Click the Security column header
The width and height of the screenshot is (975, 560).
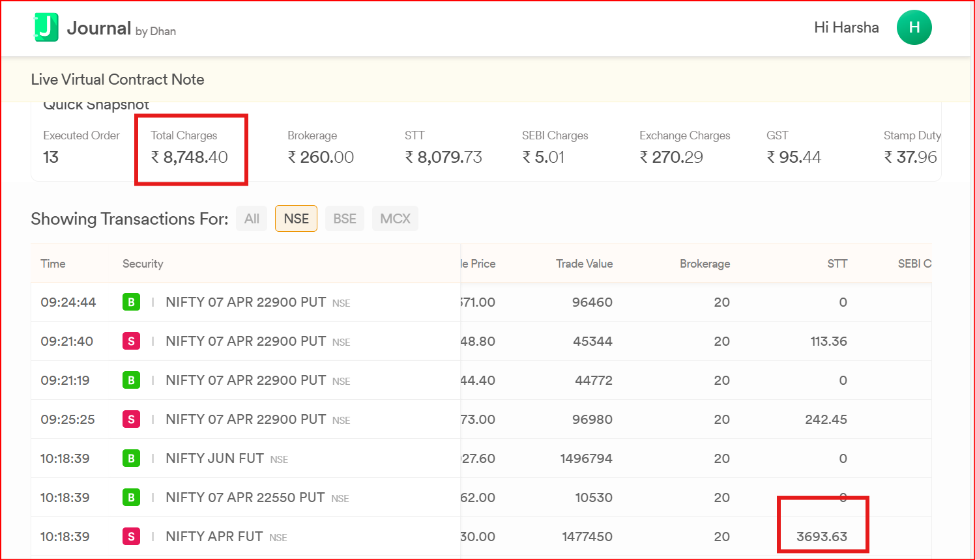[143, 264]
